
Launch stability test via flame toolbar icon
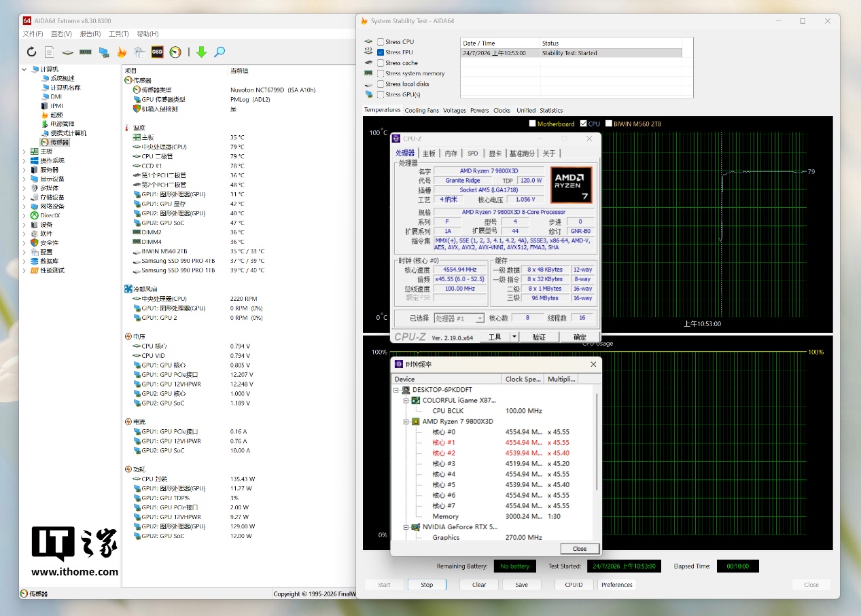click(x=122, y=52)
